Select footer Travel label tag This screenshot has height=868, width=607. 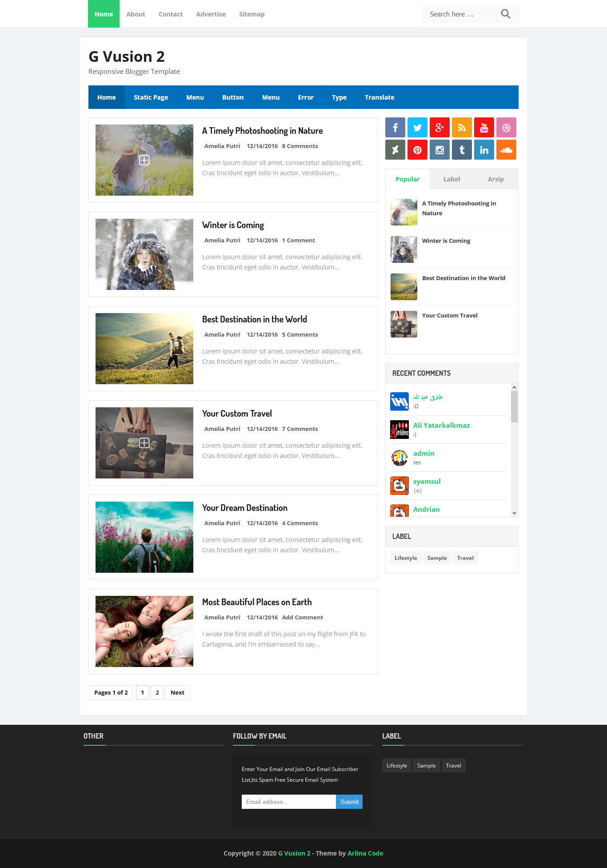pyautogui.click(x=453, y=765)
